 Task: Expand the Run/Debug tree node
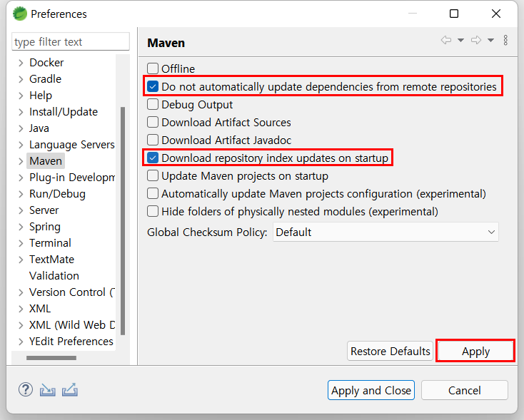(x=21, y=194)
